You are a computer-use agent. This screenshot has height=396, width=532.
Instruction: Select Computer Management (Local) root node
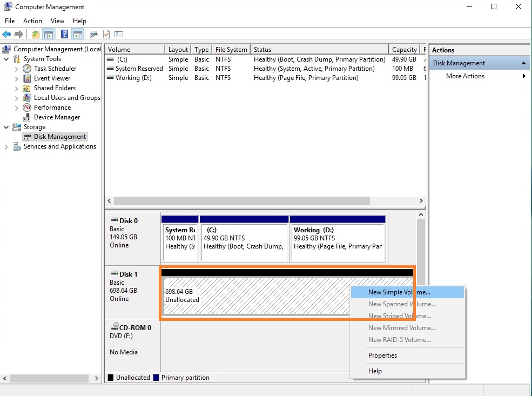pos(57,49)
